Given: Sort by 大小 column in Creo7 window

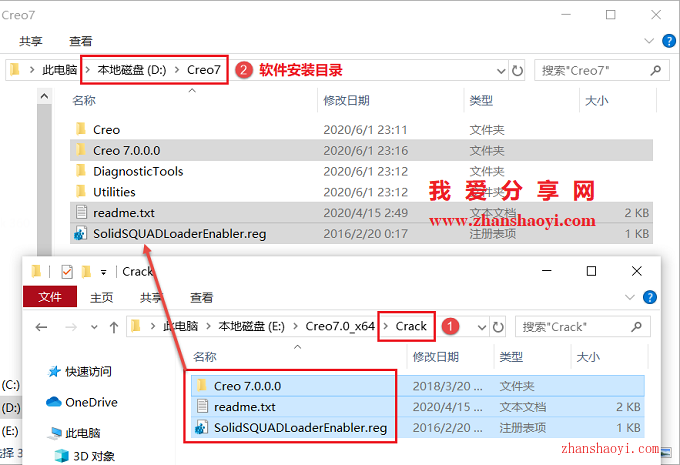Looking at the screenshot, I should (596, 101).
